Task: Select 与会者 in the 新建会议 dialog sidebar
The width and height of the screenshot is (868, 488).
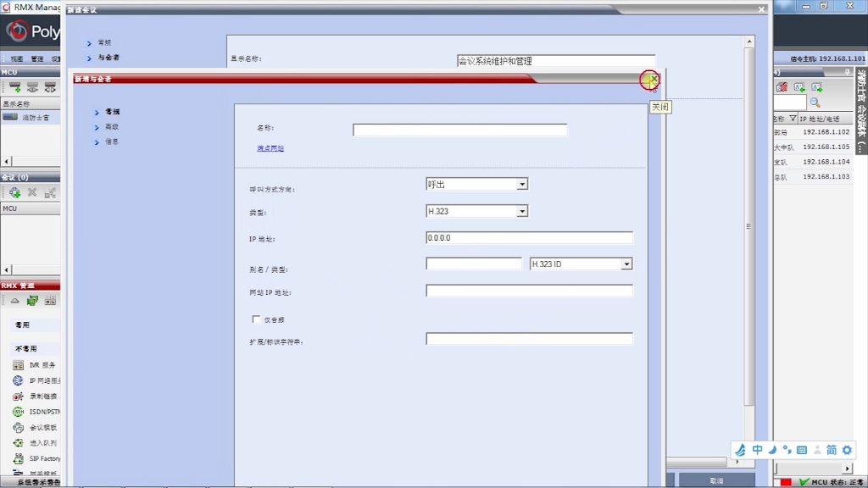Action: coord(108,58)
